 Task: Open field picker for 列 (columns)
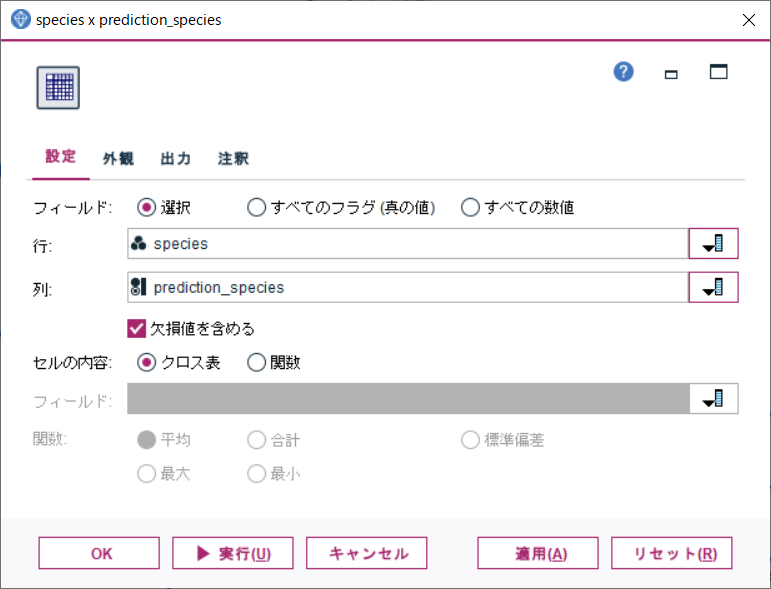click(x=713, y=287)
